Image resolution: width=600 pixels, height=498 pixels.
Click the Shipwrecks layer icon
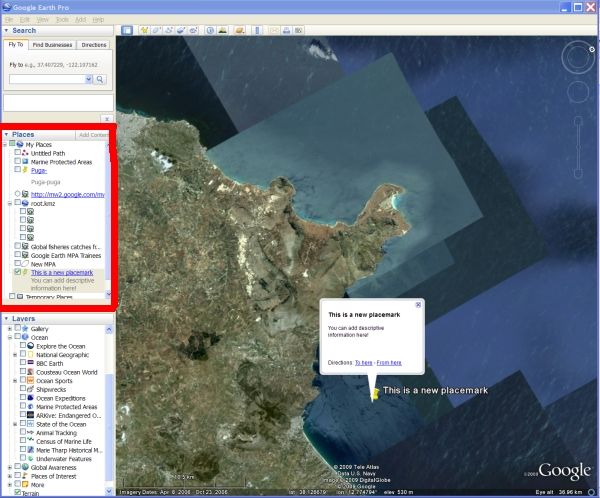(31, 389)
